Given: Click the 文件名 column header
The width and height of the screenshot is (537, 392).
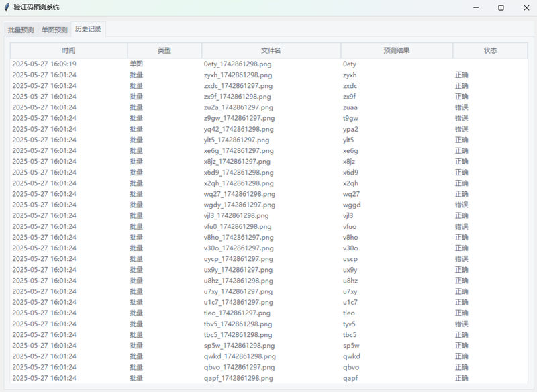Looking at the screenshot, I should click(271, 50).
